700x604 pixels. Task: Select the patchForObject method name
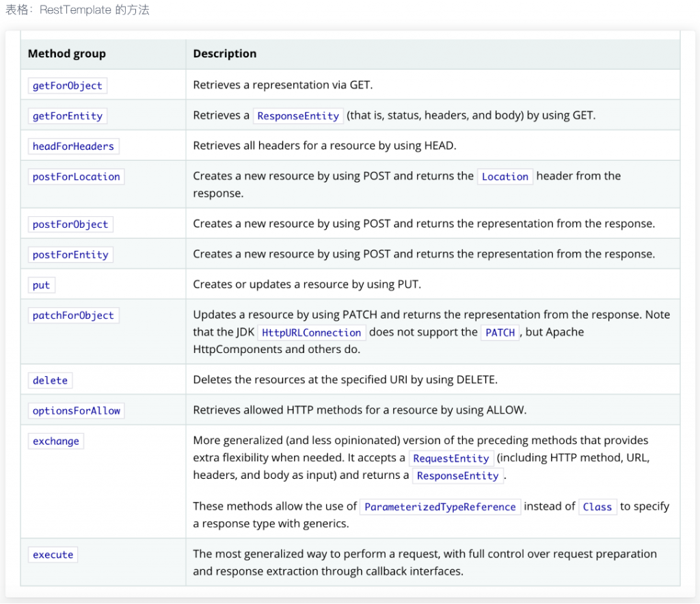(73, 315)
